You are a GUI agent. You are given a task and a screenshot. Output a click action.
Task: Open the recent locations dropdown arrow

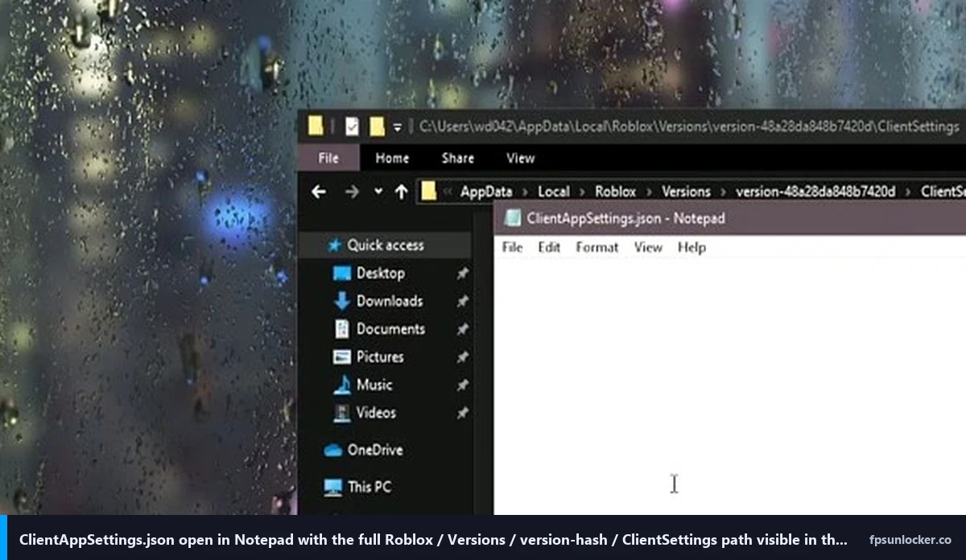(x=378, y=191)
